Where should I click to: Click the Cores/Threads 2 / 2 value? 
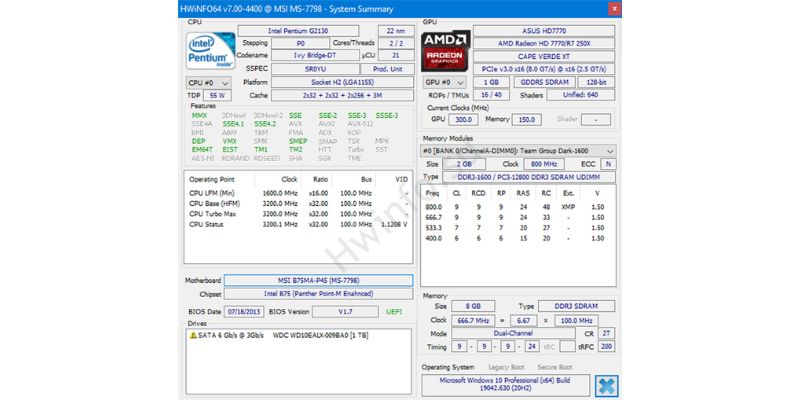(x=396, y=43)
